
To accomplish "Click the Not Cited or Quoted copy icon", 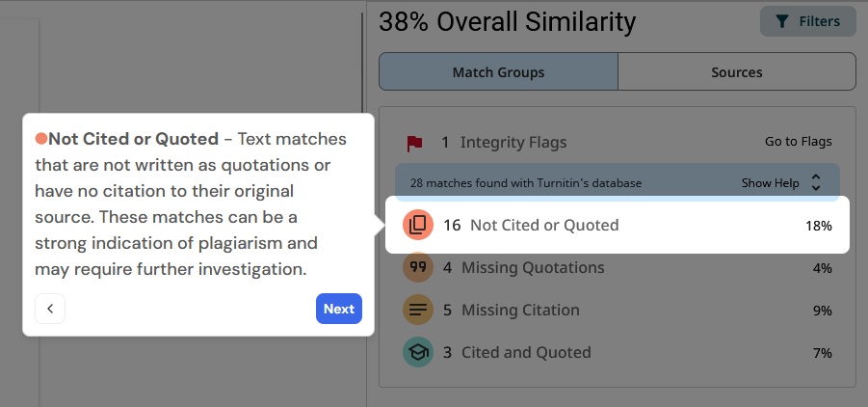I will [418, 225].
